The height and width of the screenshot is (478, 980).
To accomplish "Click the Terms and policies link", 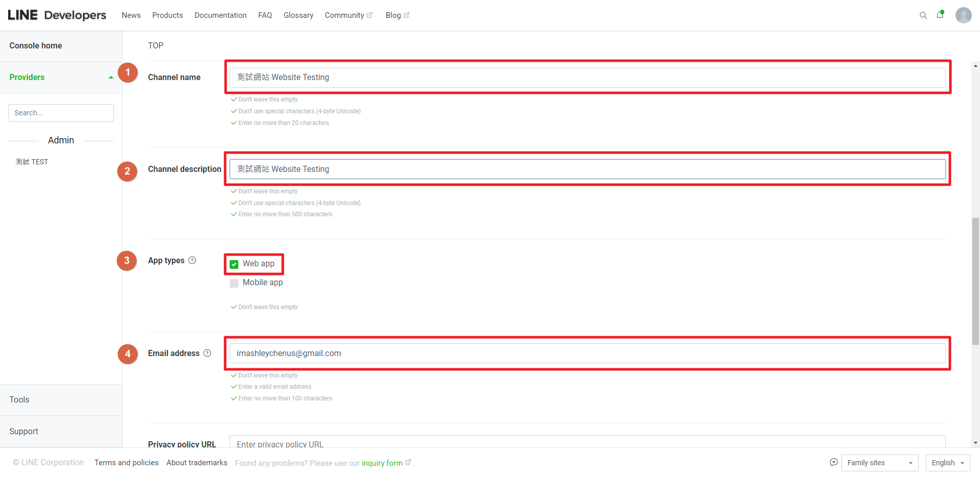I will pyautogui.click(x=127, y=463).
